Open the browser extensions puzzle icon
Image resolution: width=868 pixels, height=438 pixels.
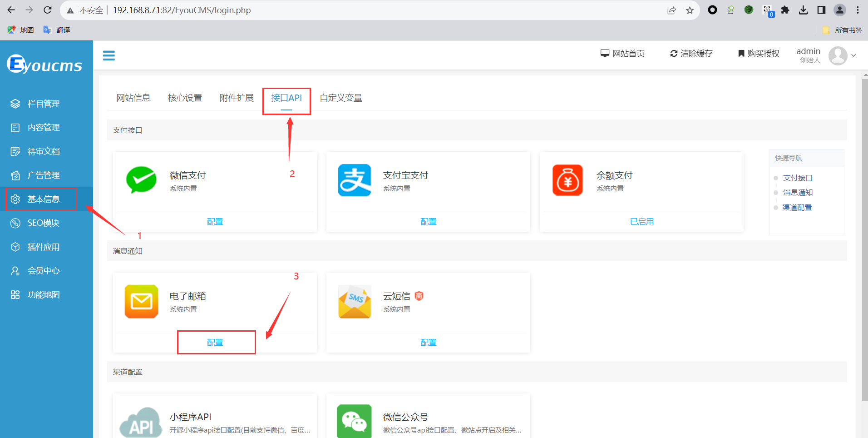(x=785, y=10)
